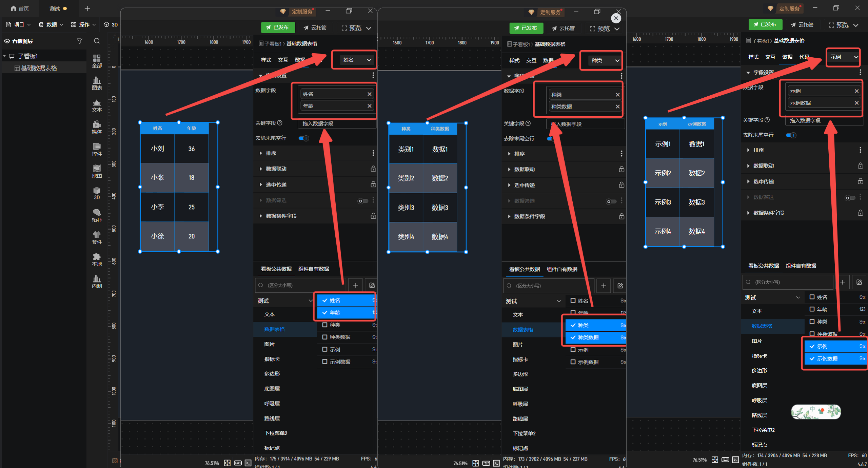
Task: Click the 媒体 media component icon
Action: 97,127
